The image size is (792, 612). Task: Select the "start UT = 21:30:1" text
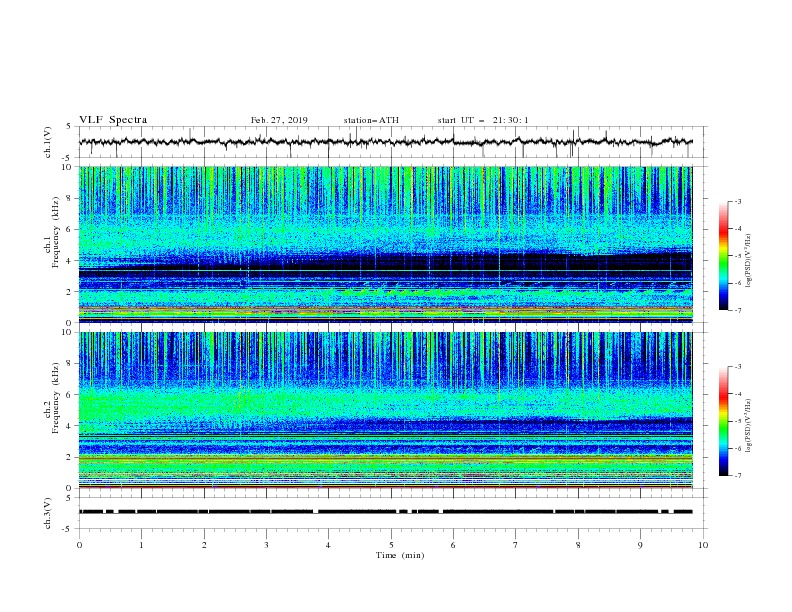point(483,120)
